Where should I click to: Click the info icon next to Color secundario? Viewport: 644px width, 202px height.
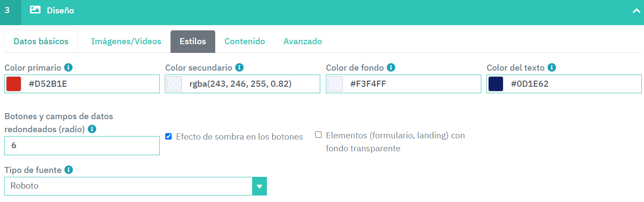coord(239,68)
